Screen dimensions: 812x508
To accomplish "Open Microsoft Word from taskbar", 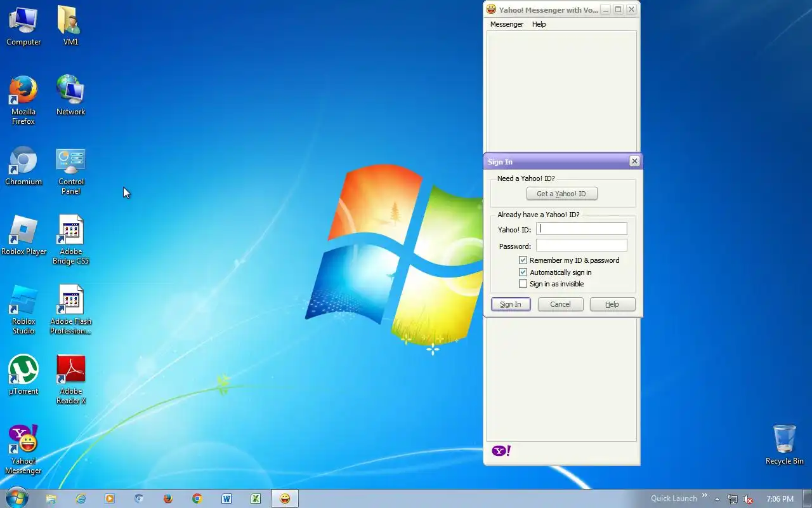I will [x=226, y=498].
